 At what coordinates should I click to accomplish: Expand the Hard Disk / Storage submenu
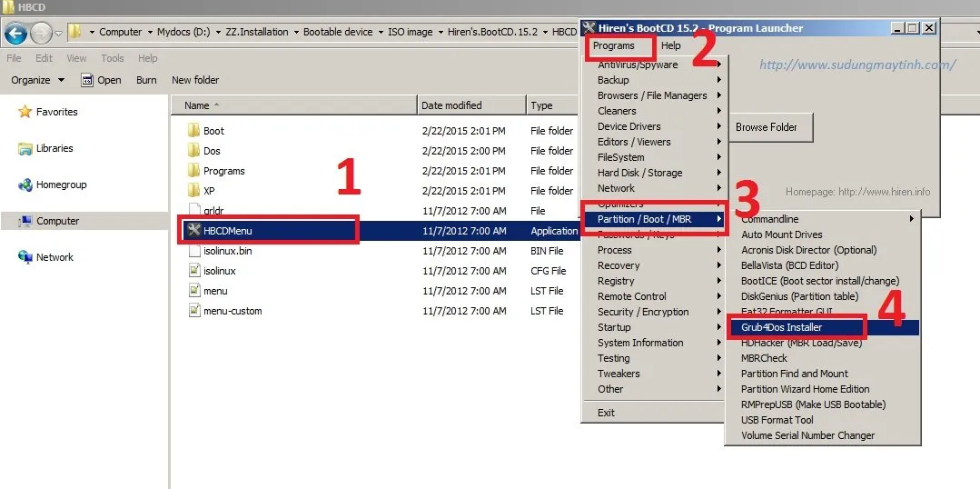[x=653, y=173]
